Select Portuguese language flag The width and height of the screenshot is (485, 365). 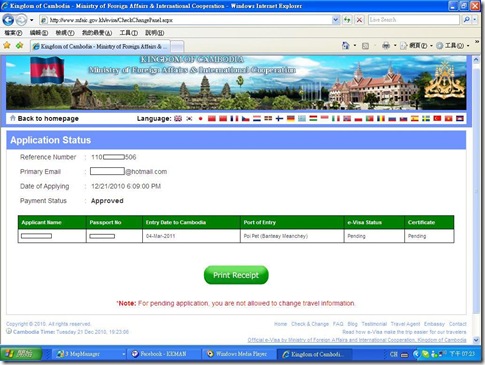point(370,118)
